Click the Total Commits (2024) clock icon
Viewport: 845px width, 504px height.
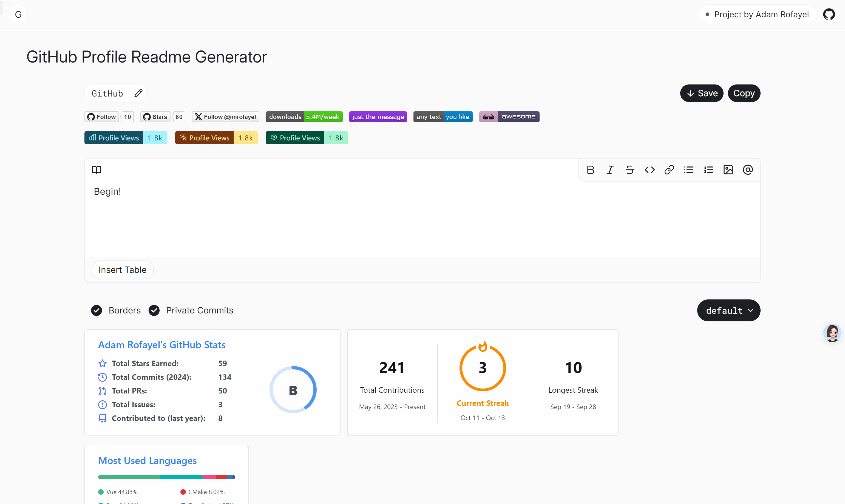(102, 377)
